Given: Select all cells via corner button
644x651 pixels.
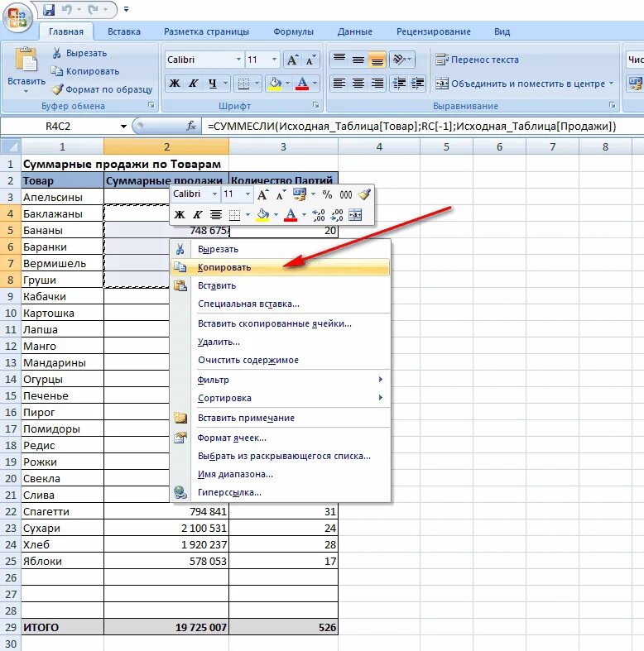Looking at the screenshot, I should 11,146.
